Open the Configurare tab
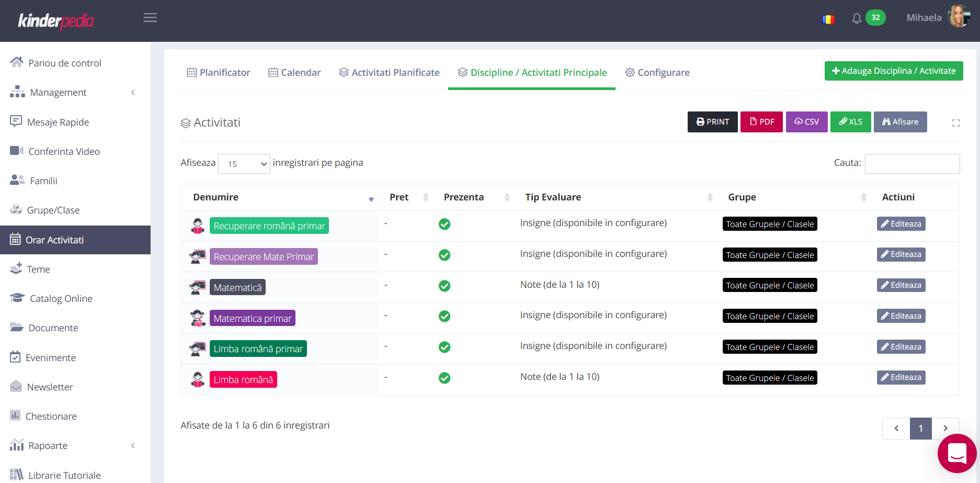The height and width of the screenshot is (483, 980). (657, 73)
